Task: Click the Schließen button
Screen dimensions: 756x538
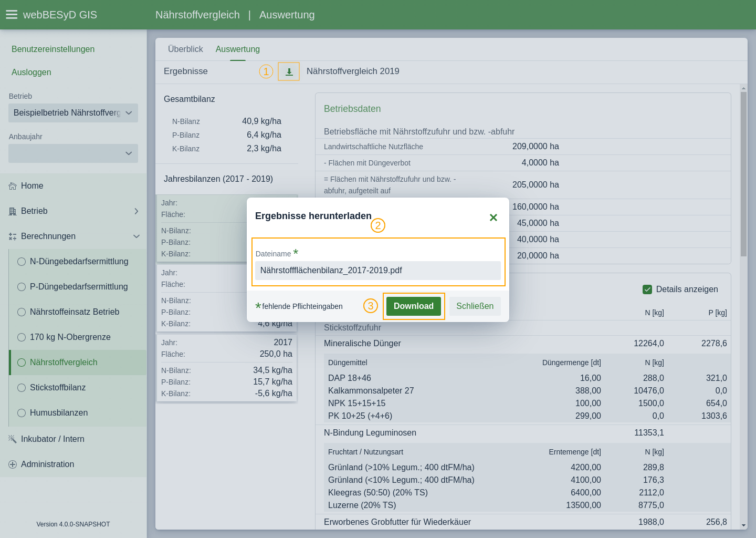Action: (x=475, y=306)
